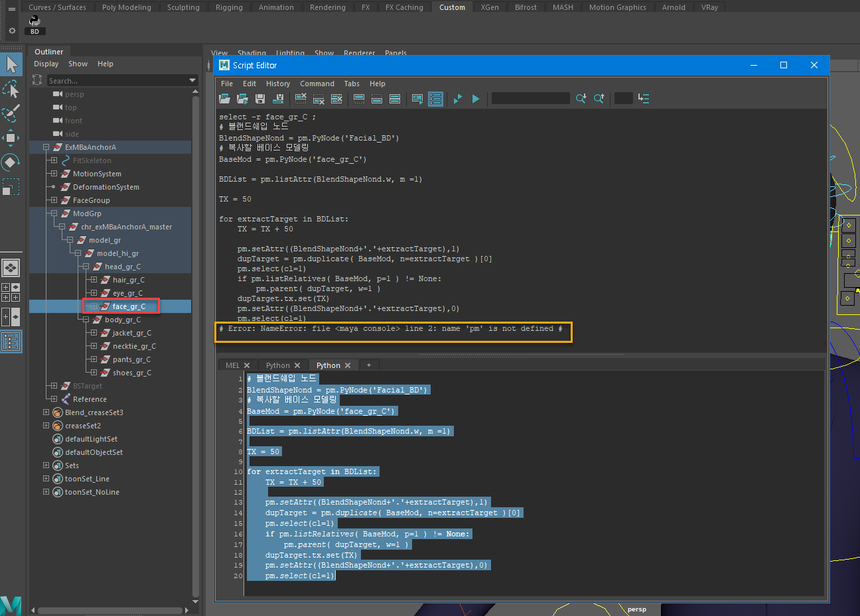The image size is (860, 616).
Task: Click the Save Script icon in Script Editor
Action: click(259, 99)
